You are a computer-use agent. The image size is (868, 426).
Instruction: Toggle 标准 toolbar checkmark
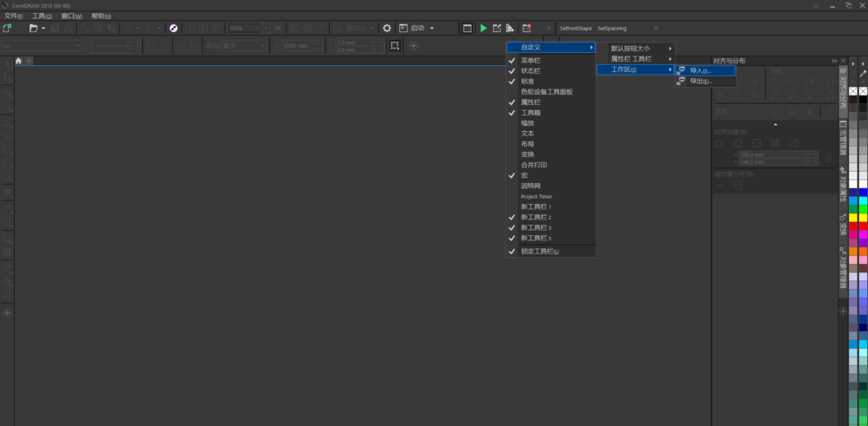[x=511, y=82]
